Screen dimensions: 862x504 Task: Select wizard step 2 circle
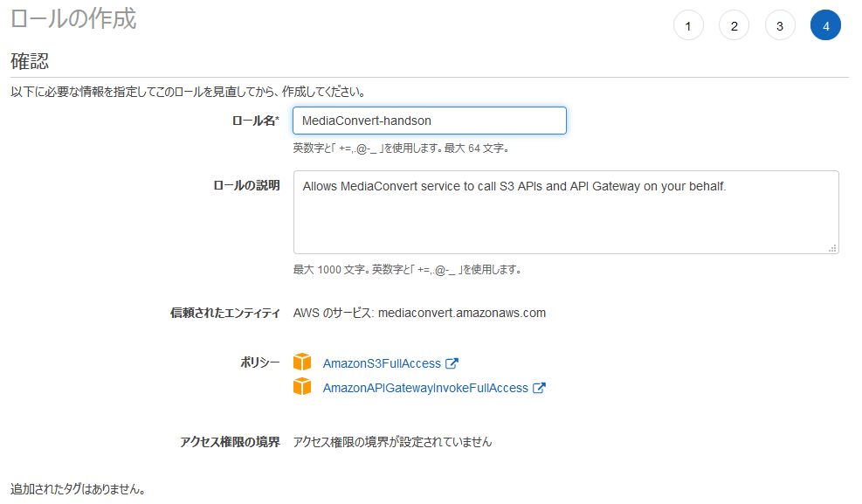coord(734,25)
